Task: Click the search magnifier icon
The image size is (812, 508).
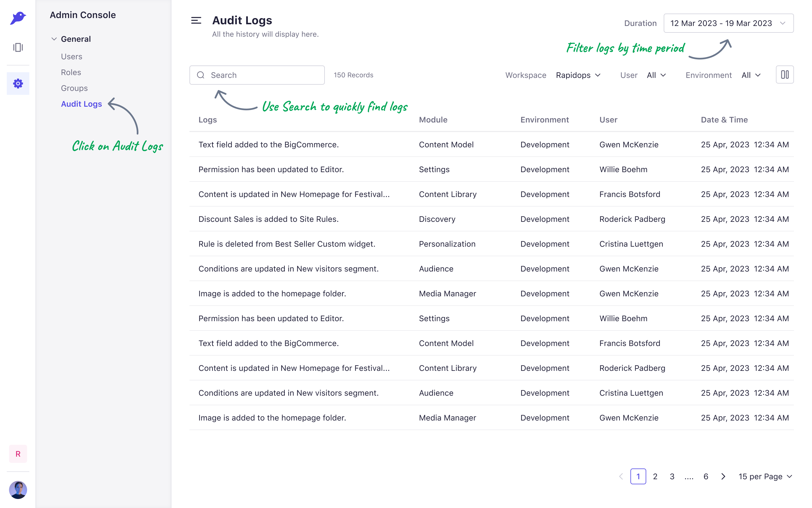Action: pyautogui.click(x=201, y=75)
